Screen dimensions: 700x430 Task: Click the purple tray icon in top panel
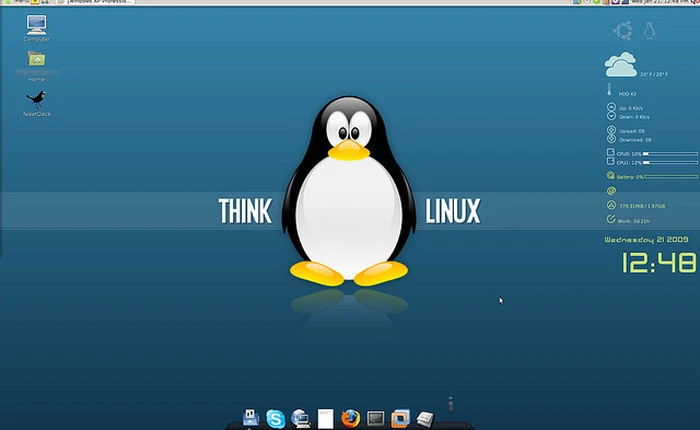click(616, 2)
